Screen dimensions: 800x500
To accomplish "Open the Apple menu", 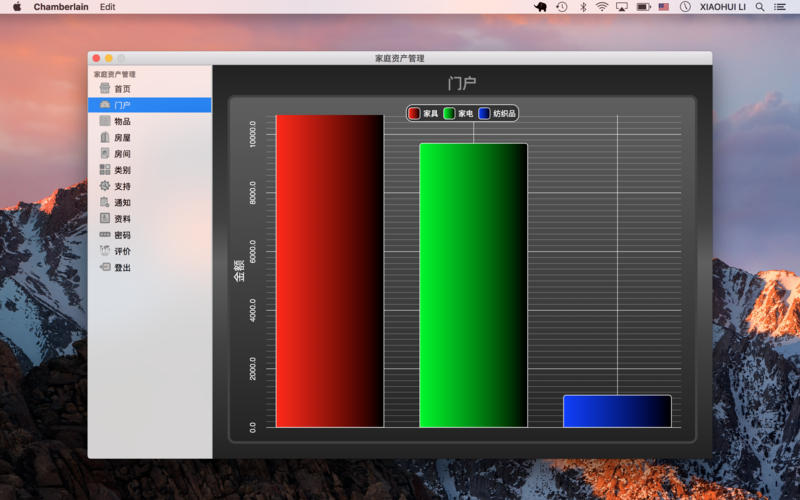I will pos(17,7).
